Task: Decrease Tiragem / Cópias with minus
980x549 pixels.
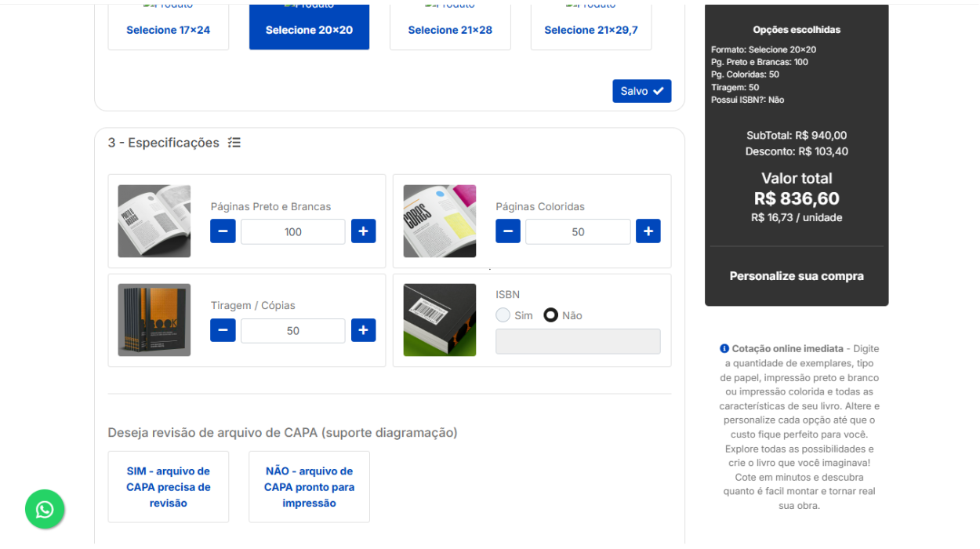Action: (x=223, y=330)
